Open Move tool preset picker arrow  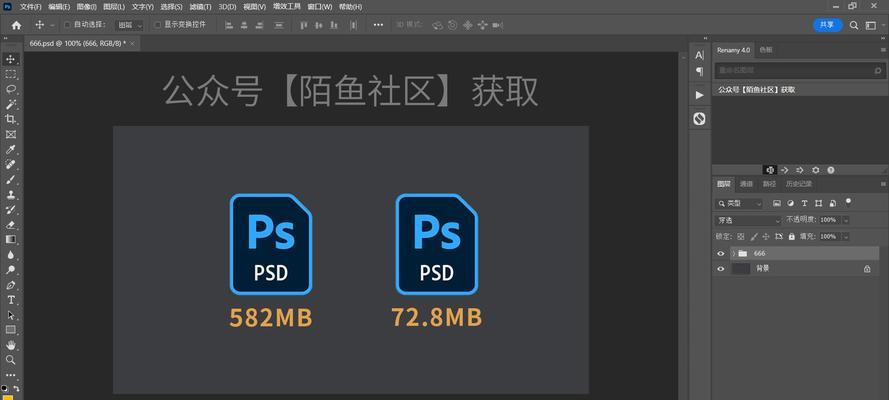pyautogui.click(x=52, y=25)
